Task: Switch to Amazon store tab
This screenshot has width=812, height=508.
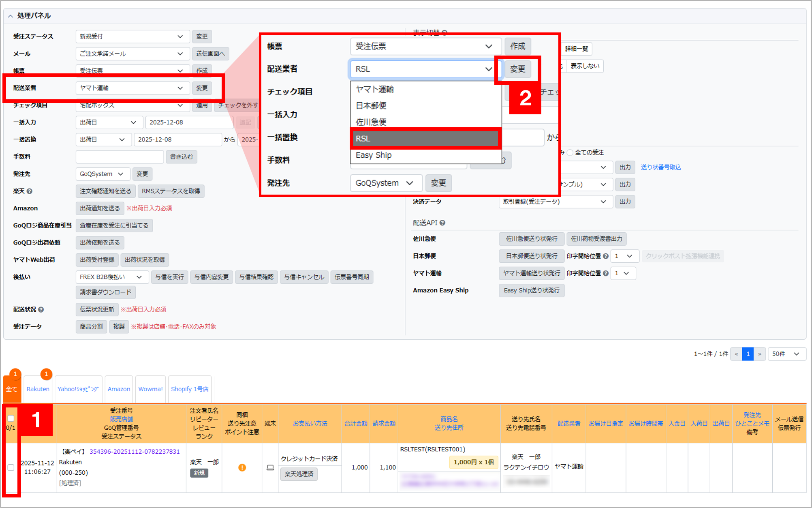Action: point(119,389)
